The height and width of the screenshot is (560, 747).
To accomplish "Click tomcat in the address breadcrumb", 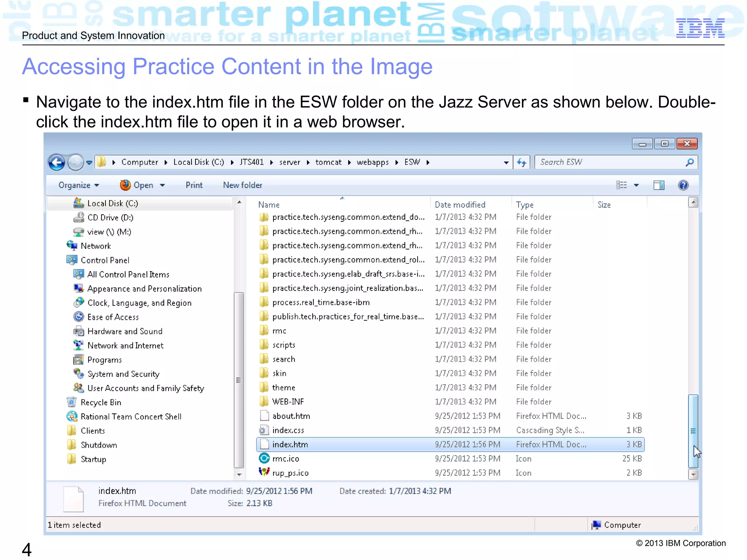I will click(x=328, y=162).
